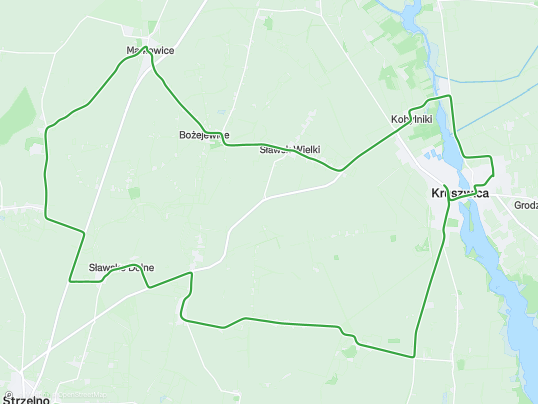
Task: Select the Kruszwica city label
Action: (x=460, y=193)
